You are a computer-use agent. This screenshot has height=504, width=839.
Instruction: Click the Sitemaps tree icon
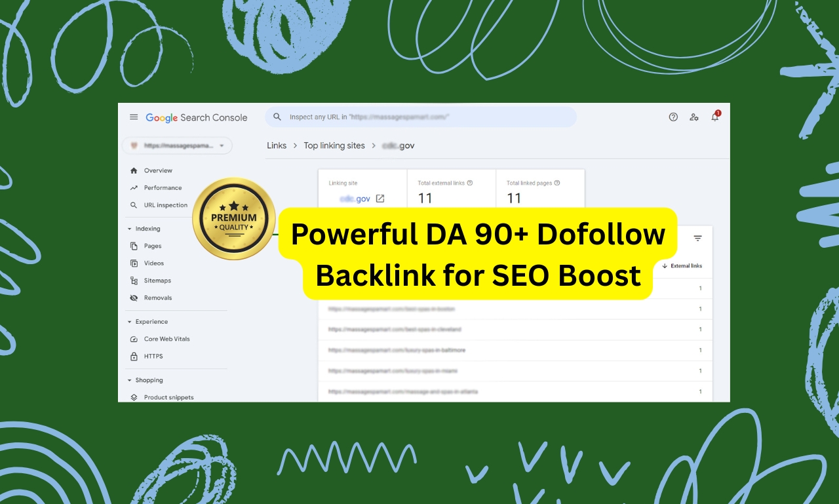(x=134, y=281)
